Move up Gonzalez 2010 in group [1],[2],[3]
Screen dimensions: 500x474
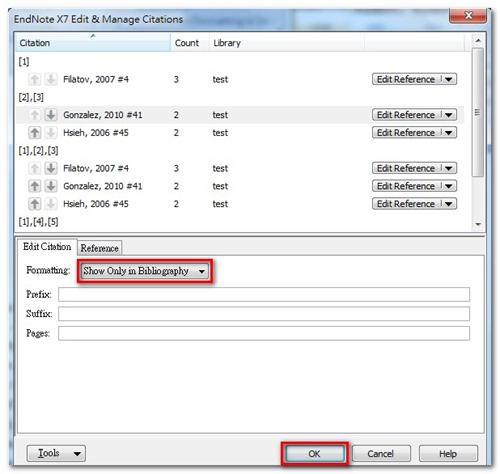[x=34, y=186]
